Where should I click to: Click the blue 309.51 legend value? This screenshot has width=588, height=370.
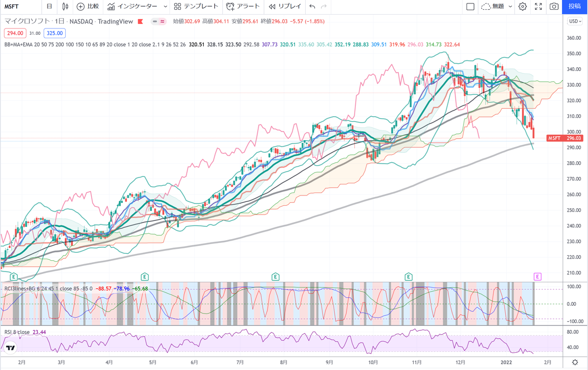379,44
